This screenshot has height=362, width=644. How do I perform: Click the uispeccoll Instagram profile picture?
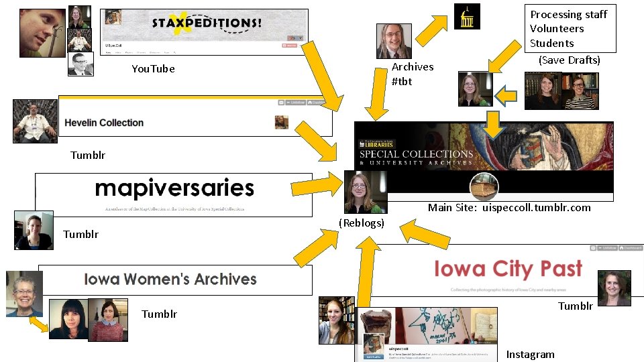pyautogui.click(x=374, y=345)
